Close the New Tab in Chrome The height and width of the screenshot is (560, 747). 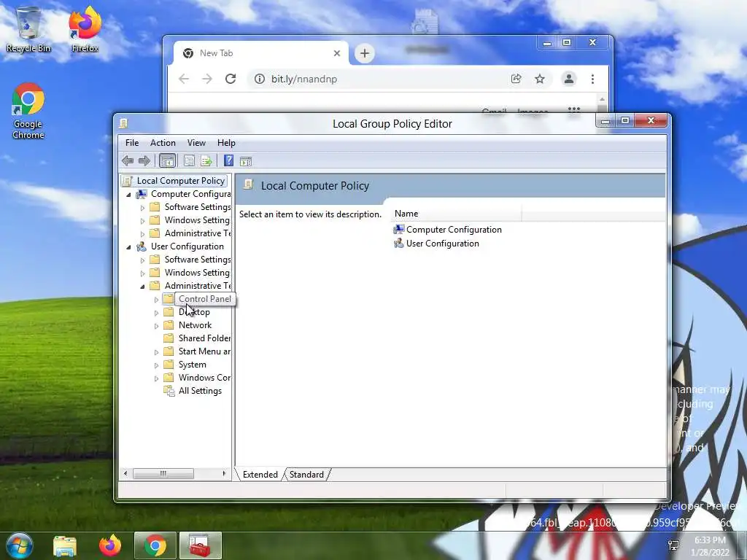click(337, 53)
